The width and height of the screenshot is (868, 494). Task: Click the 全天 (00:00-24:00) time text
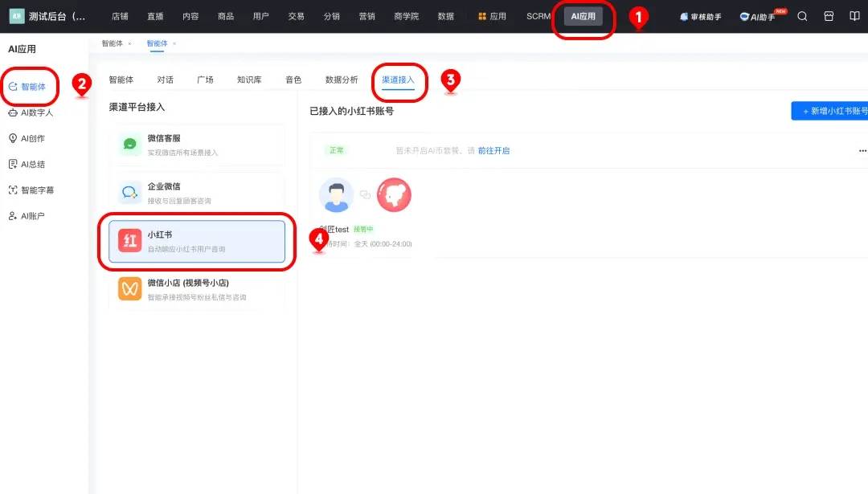pyautogui.click(x=383, y=244)
